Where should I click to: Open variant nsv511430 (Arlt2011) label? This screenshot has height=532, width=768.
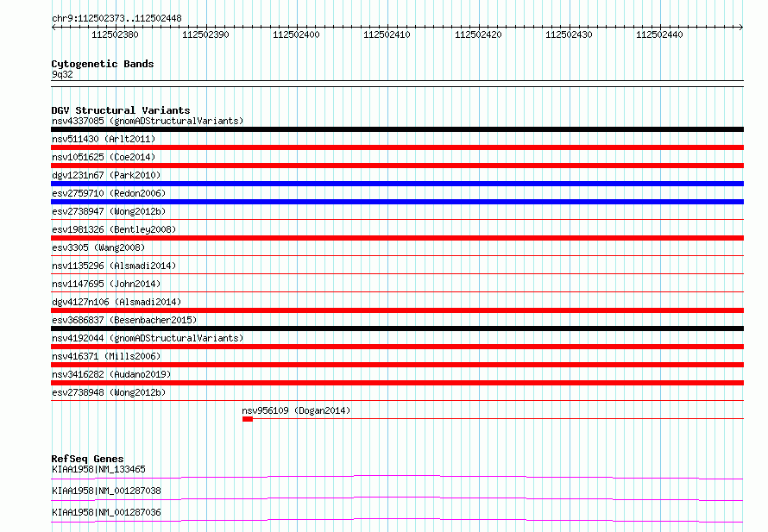point(104,139)
